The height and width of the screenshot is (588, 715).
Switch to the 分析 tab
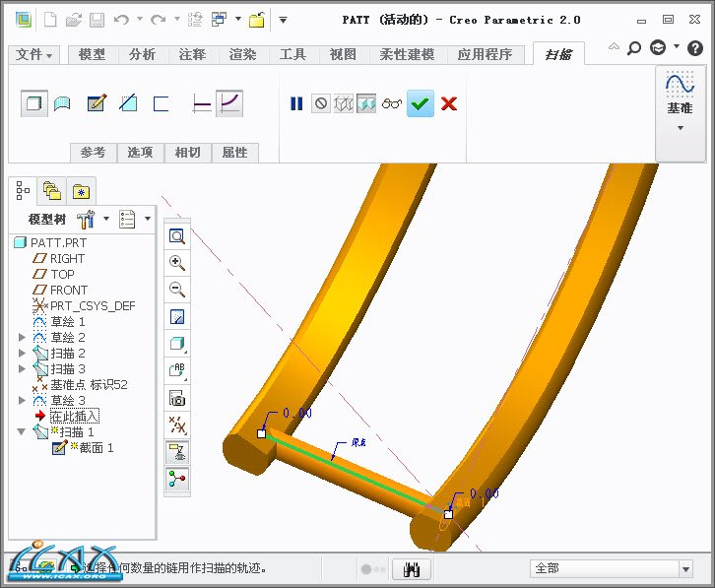142,55
